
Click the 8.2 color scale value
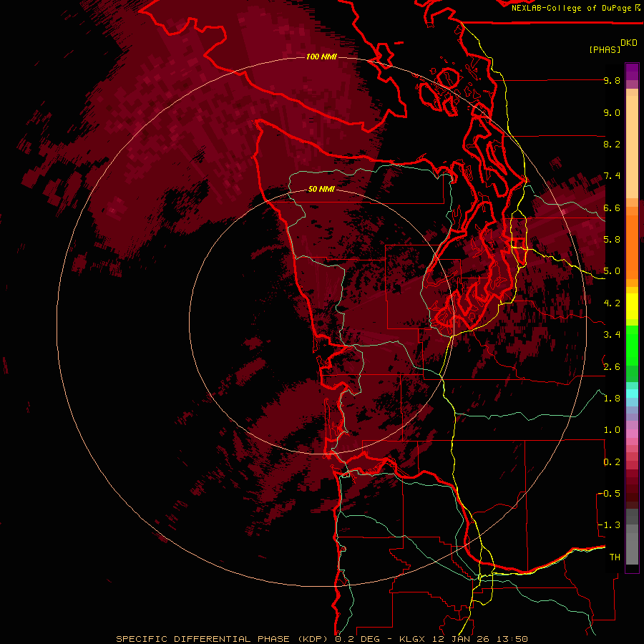[612, 144]
